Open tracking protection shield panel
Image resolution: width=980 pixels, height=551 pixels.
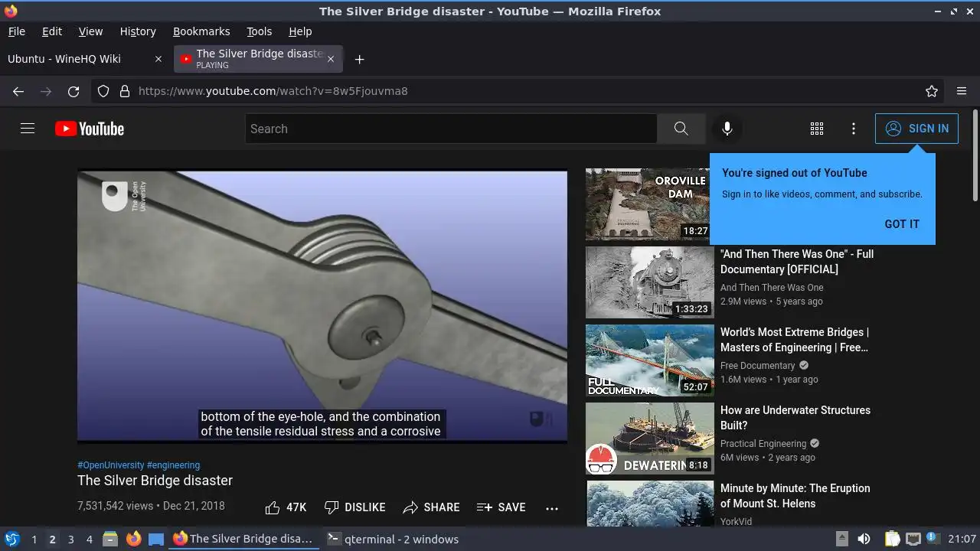[x=103, y=91]
